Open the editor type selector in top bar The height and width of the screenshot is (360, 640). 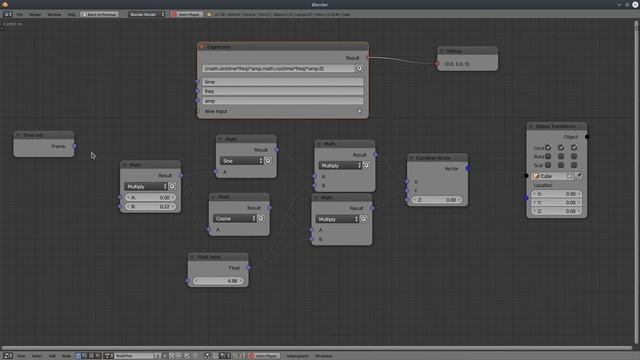point(8,14)
